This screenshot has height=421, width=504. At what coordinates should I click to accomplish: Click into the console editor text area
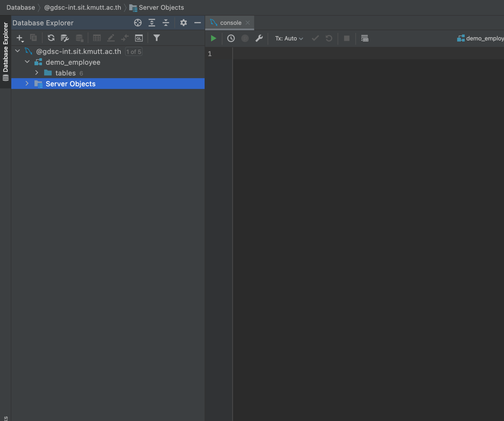point(368,234)
